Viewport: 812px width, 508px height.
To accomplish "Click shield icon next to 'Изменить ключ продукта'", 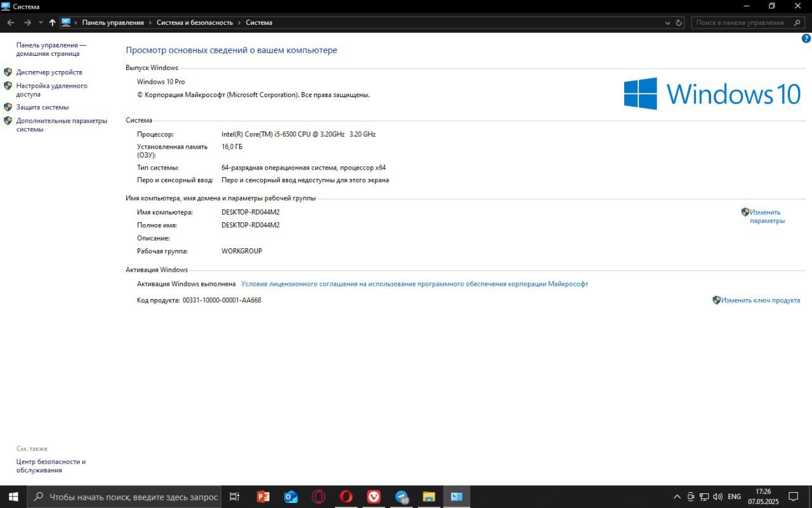I will click(x=717, y=300).
